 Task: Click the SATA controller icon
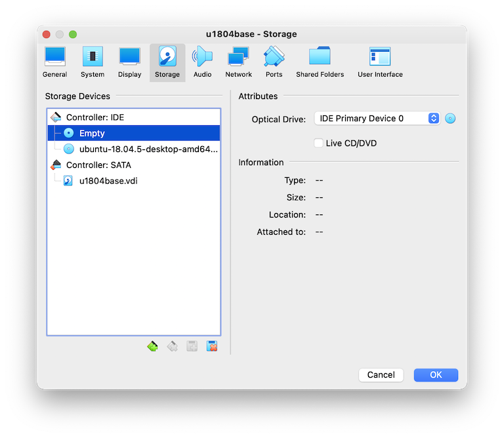pyautogui.click(x=56, y=165)
